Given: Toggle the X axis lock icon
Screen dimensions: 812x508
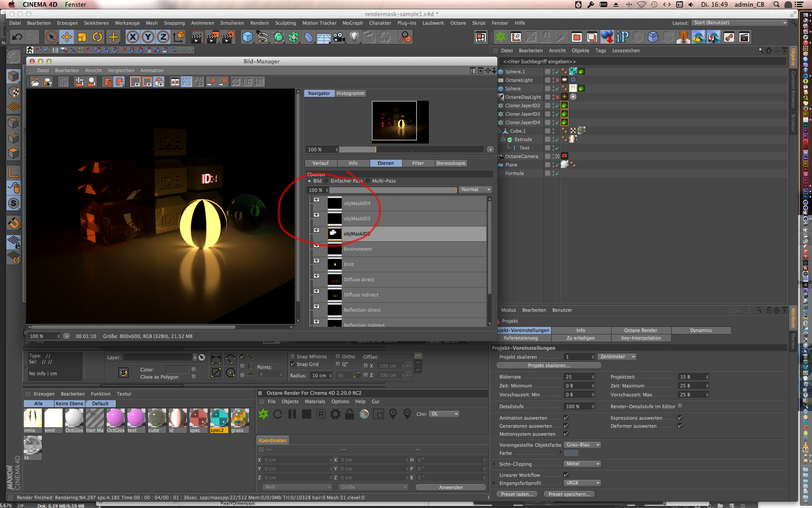Looking at the screenshot, I should point(133,37).
